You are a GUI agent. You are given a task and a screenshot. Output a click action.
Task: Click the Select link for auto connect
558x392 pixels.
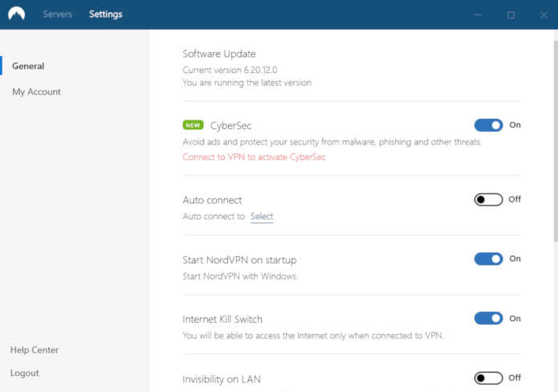(x=262, y=216)
